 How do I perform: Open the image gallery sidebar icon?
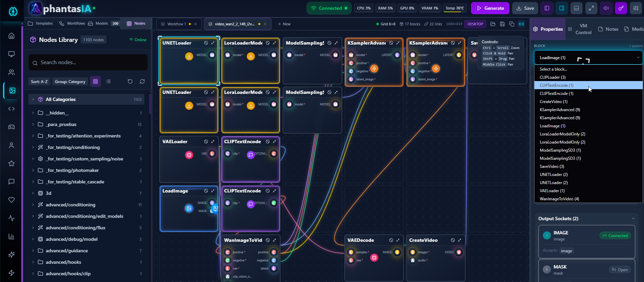12,91
